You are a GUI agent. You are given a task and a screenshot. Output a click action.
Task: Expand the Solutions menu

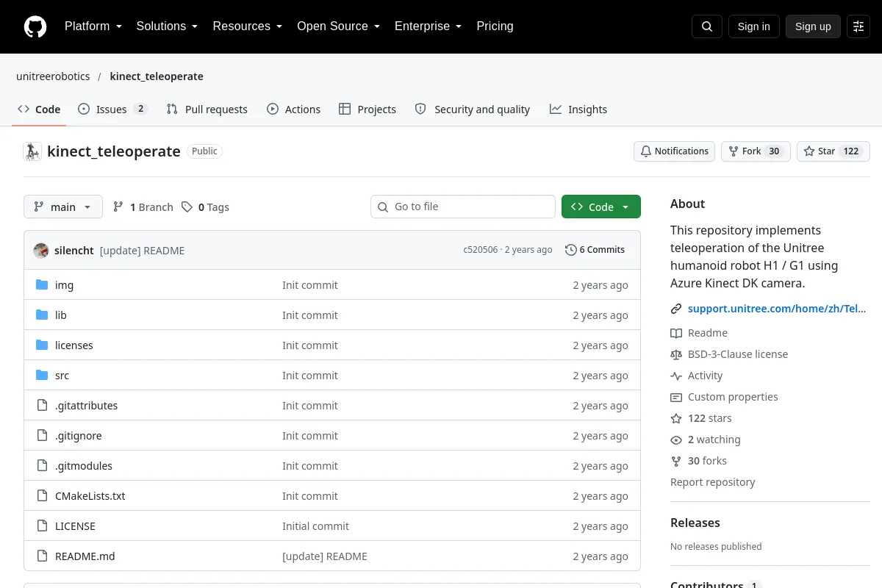tap(168, 26)
